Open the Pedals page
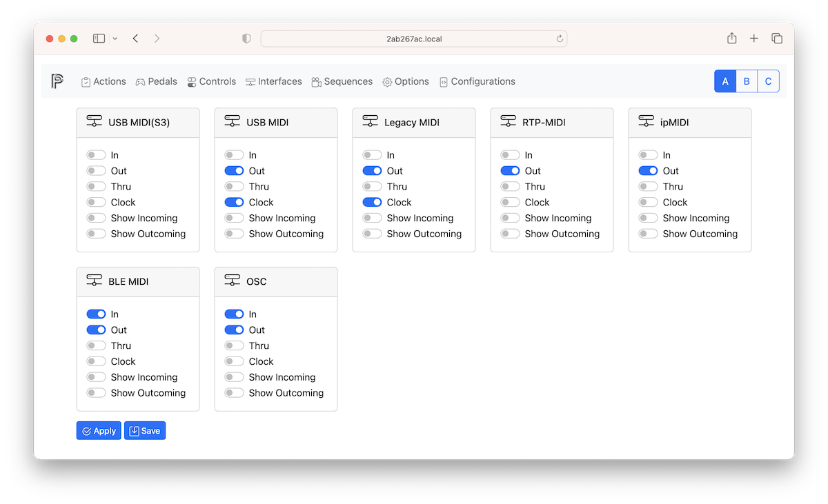The image size is (828, 504). [x=156, y=81]
